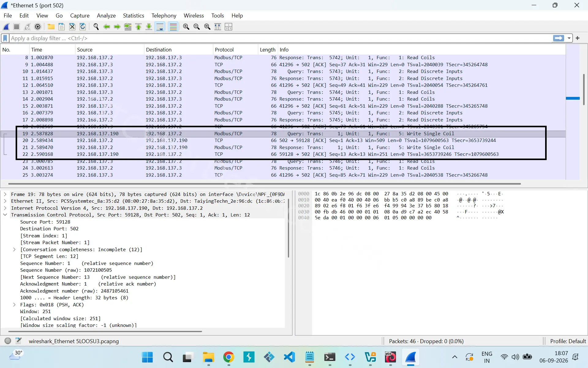588x368 pixels.
Task: Expand Conversation completeness item
Action: (14, 250)
